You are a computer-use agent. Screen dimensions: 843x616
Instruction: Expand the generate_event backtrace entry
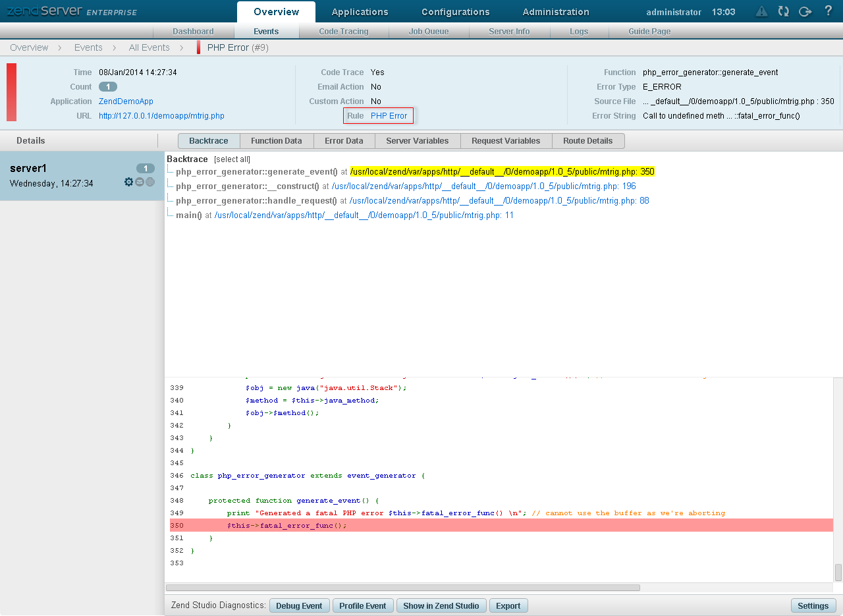pyautogui.click(x=256, y=171)
